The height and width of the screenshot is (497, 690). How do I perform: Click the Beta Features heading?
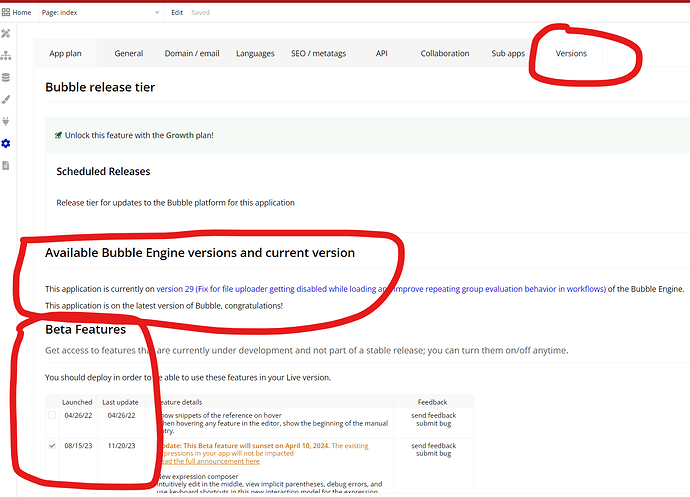(x=85, y=329)
